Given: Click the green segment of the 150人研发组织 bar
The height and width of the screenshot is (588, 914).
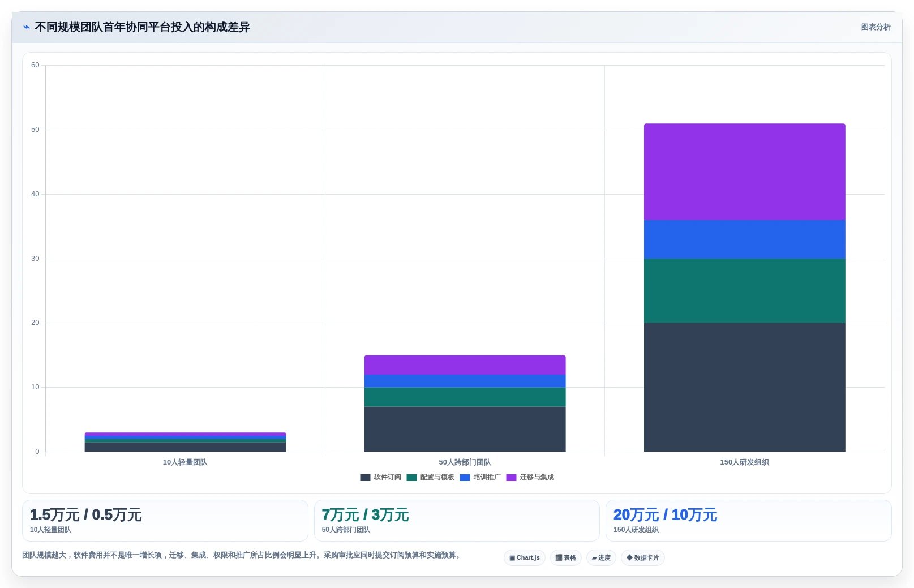Looking at the screenshot, I should tap(744, 291).
